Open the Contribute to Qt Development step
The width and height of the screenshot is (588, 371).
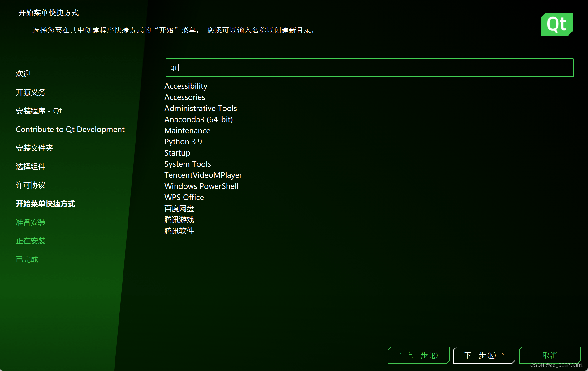(70, 129)
